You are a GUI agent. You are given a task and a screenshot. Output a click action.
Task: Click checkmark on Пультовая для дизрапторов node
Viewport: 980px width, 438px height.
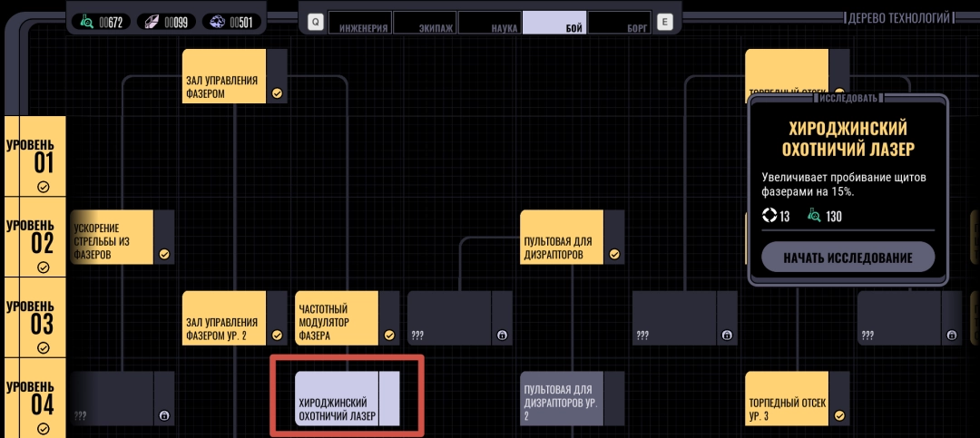click(x=614, y=255)
